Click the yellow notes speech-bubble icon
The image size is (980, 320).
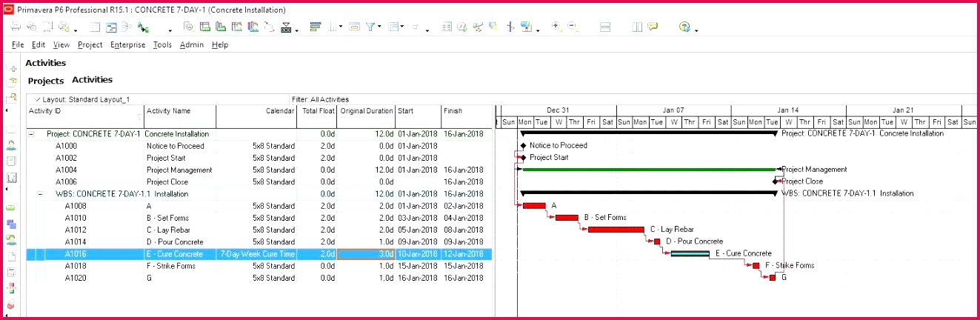tap(653, 27)
